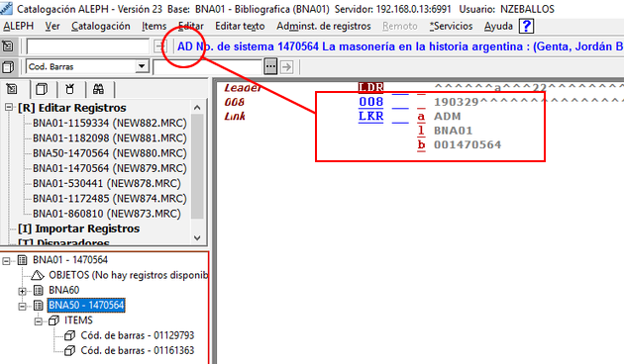Switch to the Items cube tab
The width and height of the screenshot is (624, 364).
[x=42, y=89]
